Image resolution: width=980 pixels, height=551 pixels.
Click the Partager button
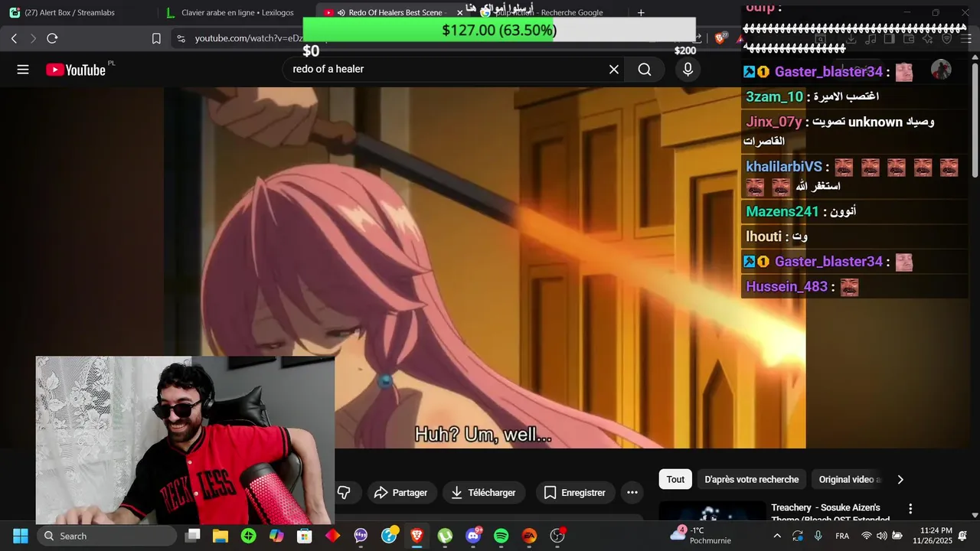pos(401,493)
